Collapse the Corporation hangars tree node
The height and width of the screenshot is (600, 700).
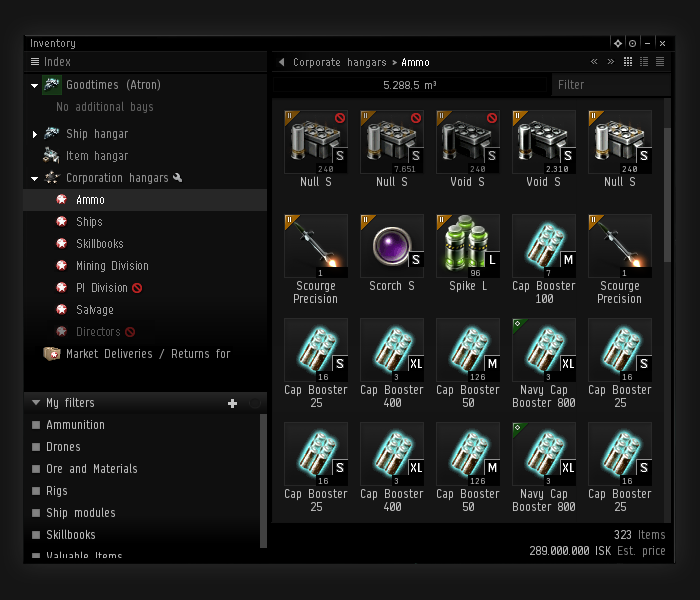point(34,179)
